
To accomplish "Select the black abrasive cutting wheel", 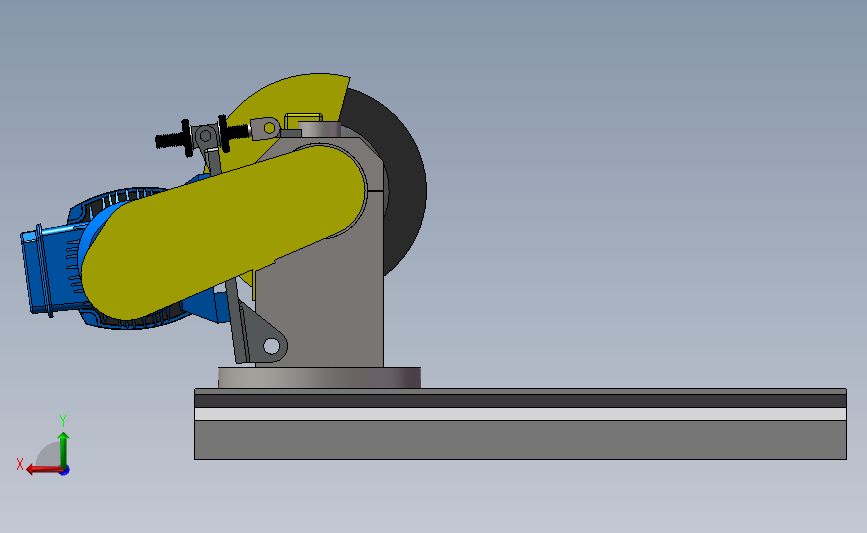I will 404,182.
